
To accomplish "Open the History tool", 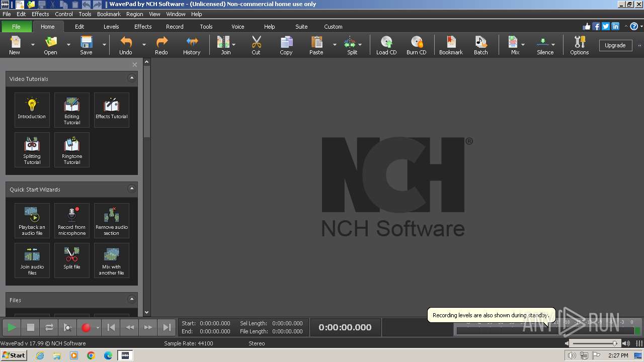I will point(192,45).
